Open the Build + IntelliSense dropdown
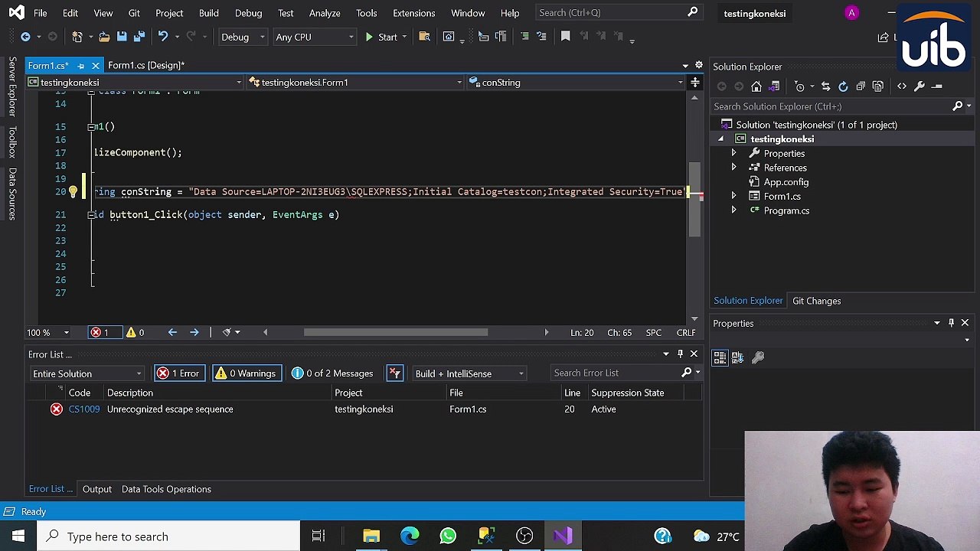Viewport: 980px width, 551px height. click(x=469, y=373)
